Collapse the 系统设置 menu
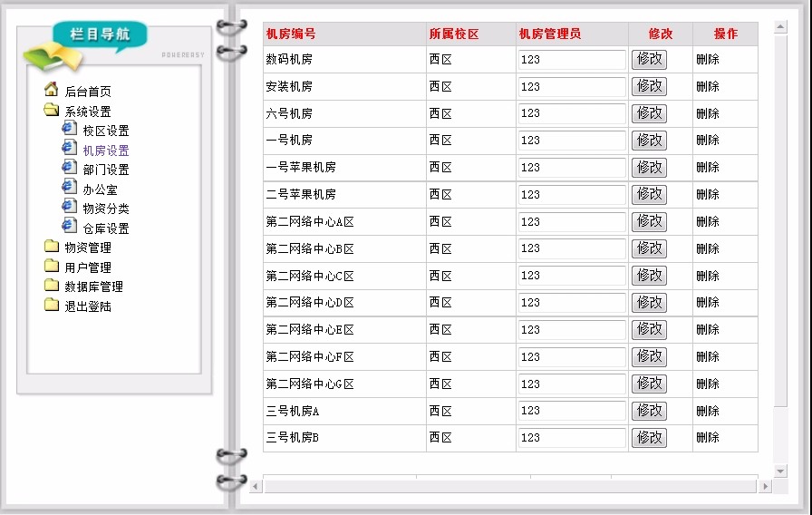 88,112
